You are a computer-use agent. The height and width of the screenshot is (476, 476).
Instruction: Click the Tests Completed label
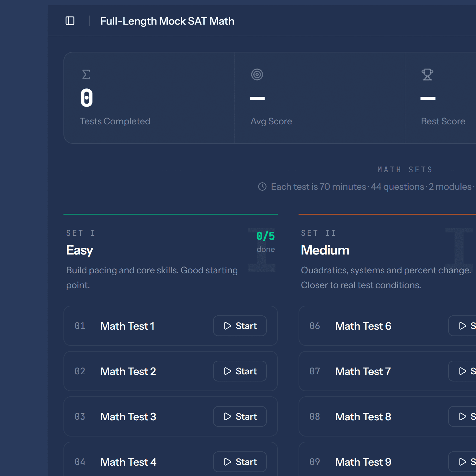click(115, 121)
